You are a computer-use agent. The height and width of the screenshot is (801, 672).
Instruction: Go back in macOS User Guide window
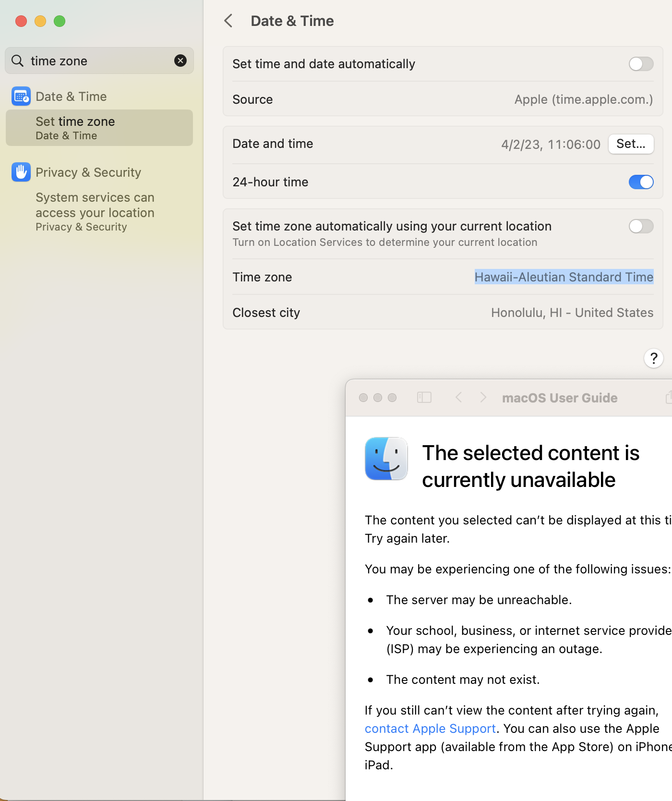coord(459,398)
